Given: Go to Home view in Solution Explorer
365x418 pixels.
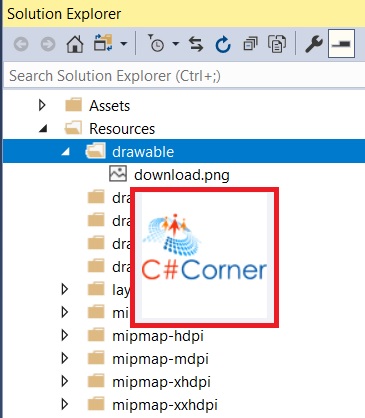Looking at the screenshot, I should (75, 44).
